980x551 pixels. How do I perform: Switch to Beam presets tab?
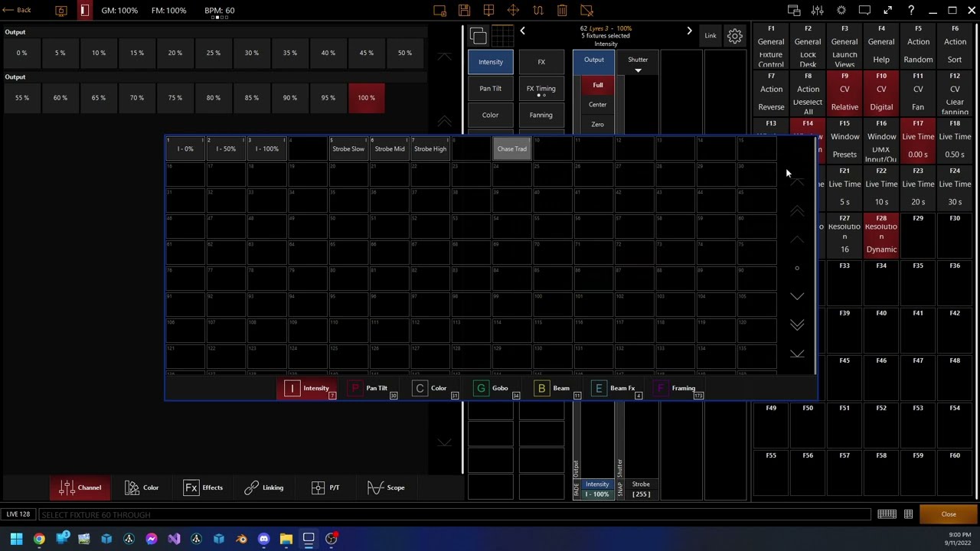point(551,389)
